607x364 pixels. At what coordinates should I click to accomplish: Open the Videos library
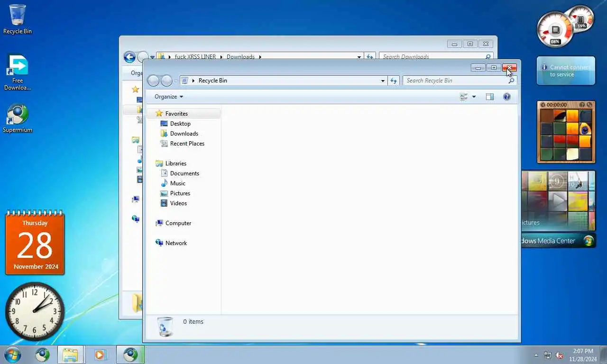[x=179, y=203]
